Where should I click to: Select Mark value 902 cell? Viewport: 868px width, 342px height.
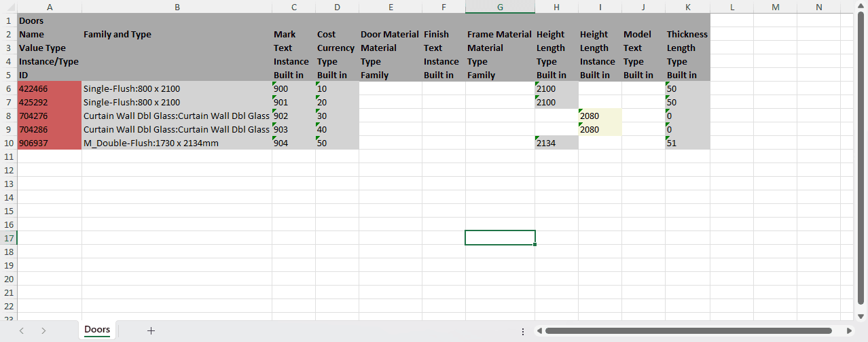(x=293, y=116)
